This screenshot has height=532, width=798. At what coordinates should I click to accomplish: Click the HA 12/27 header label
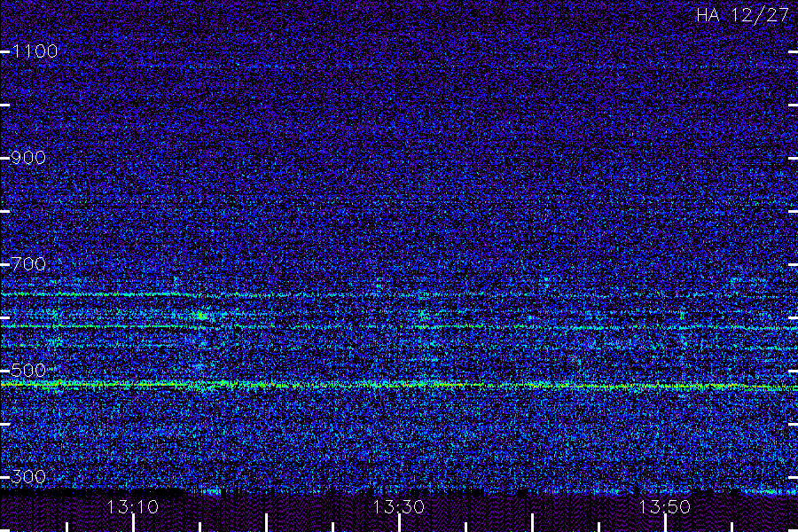tap(742, 15)
